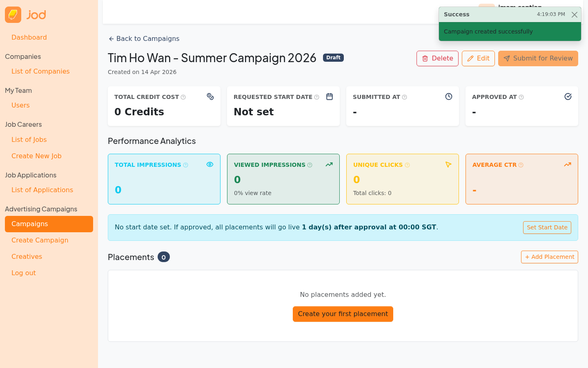This screenshot has width=588, height=368.
Task: Click help icon next to Submitted At
Action: point(405,97)
